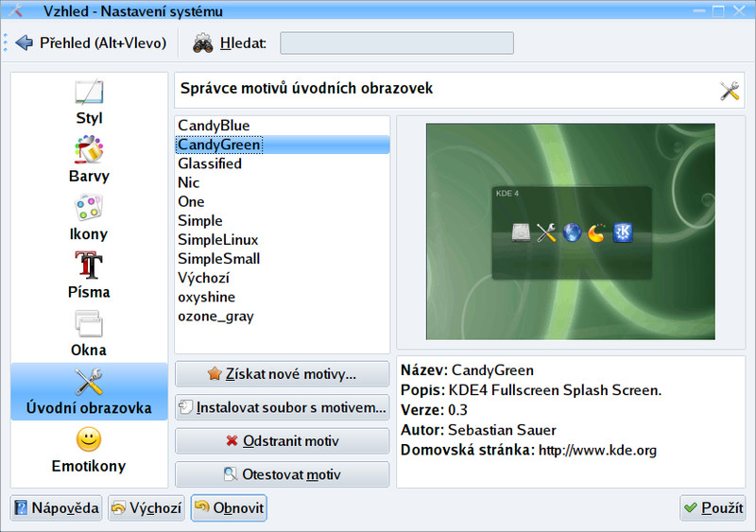Click Odstranit motiv button
The width and height of the screenshot is (756, 532).
point(282,441)
